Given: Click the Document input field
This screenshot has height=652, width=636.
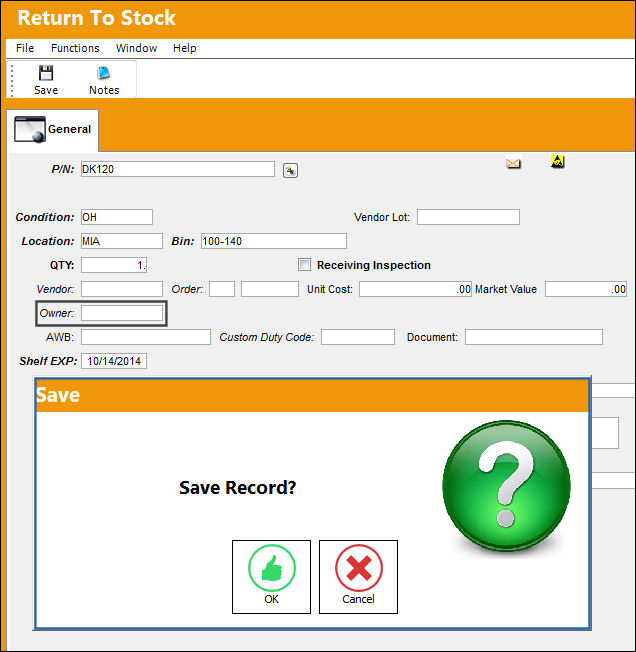Looking at the screenshot, I should pos(534,337).
